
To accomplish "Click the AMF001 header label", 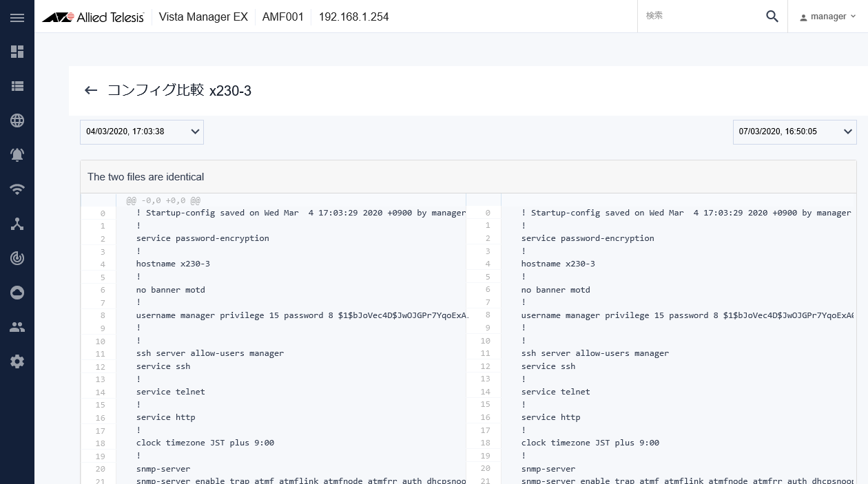I will [x=282, y=17].
